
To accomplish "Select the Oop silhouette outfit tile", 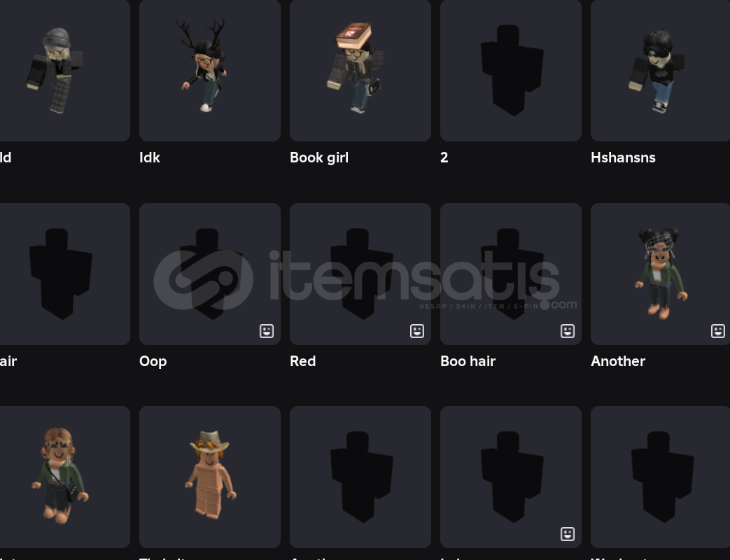I will [209, 274].
